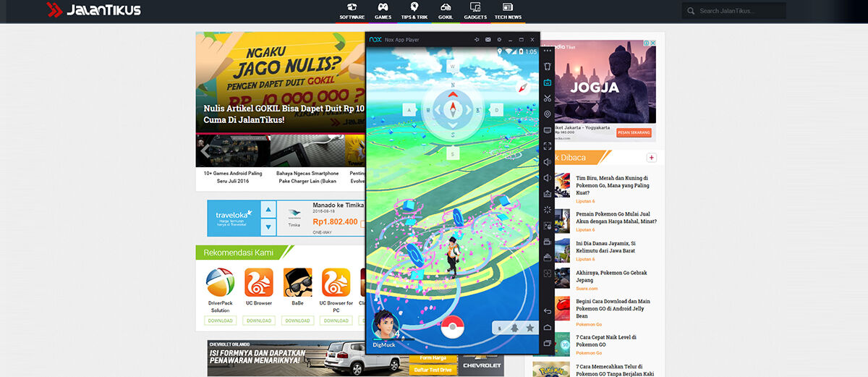Click the Pokemon Go compass icon
Viewport: 868px width, 377px height.
click(x=523, y=88)
